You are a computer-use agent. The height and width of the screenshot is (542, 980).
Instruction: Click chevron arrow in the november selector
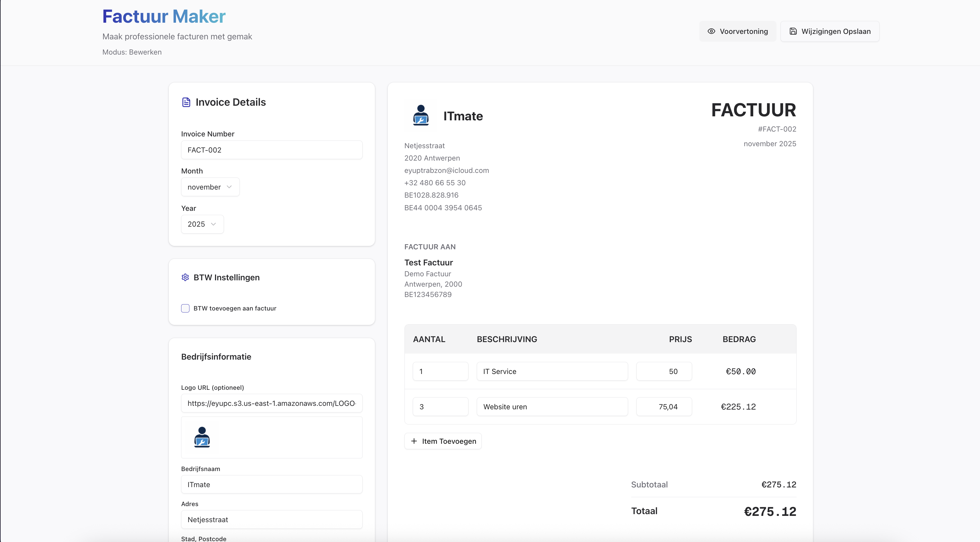tap(229, 187)
